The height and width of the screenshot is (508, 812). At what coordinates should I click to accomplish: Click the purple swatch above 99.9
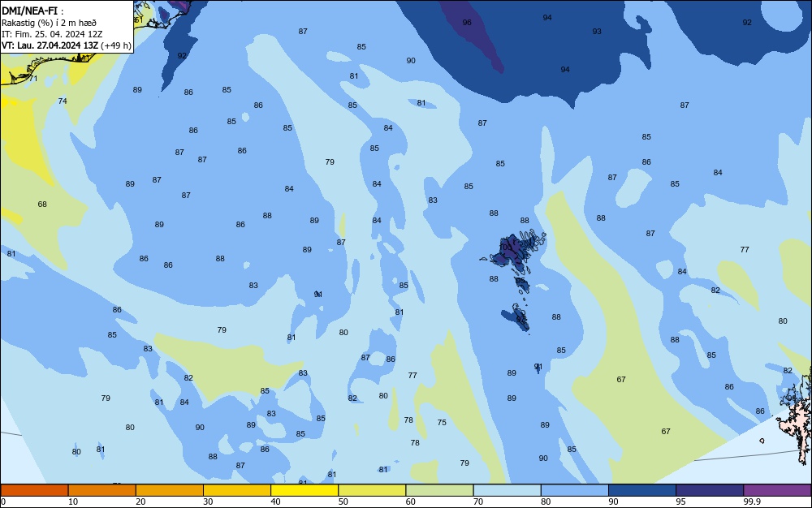click(777, 490)
